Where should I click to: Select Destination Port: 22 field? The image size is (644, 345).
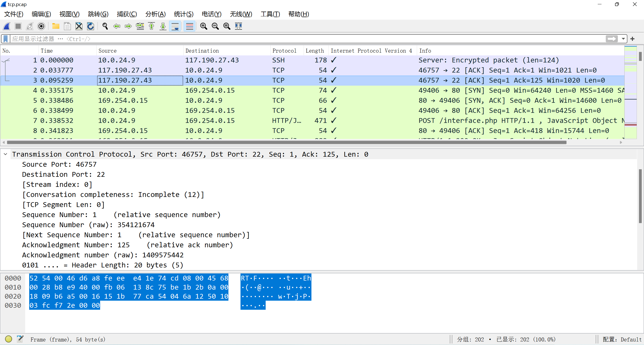pos(63,175)
